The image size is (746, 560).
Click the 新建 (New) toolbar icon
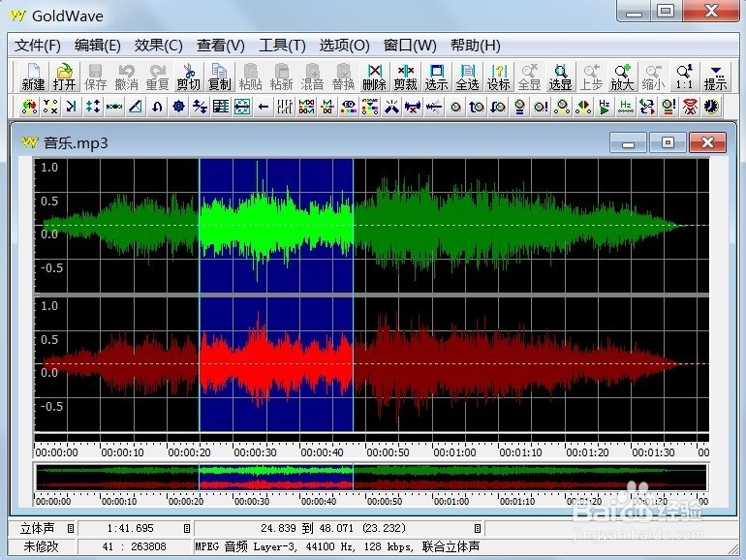point(33,78)
